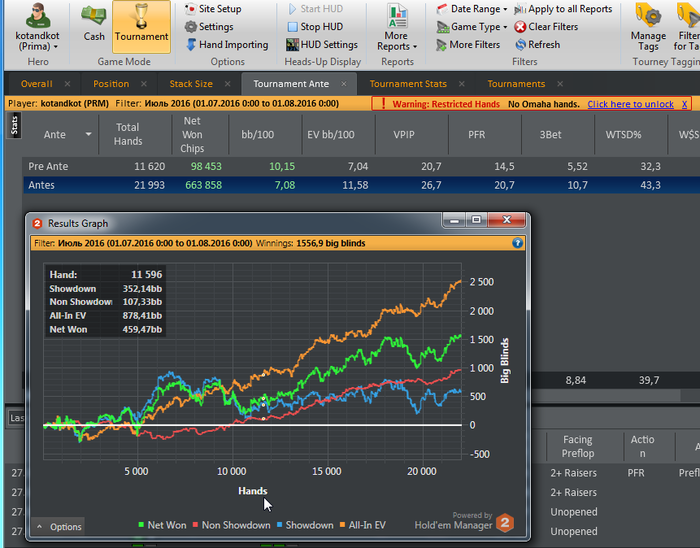Image resolution: width=700 pixels, height=548 pixels.
Task: Sort by VPIP column header
Action: (x=404, y=134)
